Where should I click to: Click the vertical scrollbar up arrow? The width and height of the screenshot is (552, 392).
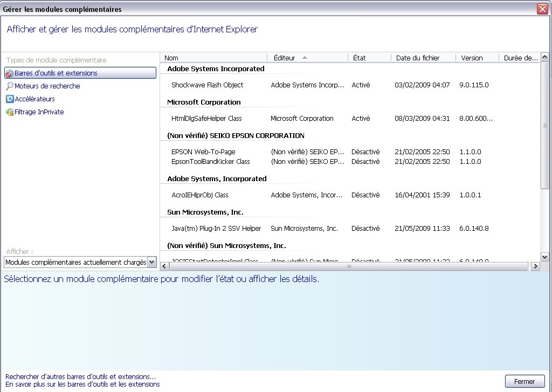click(544, 57)
